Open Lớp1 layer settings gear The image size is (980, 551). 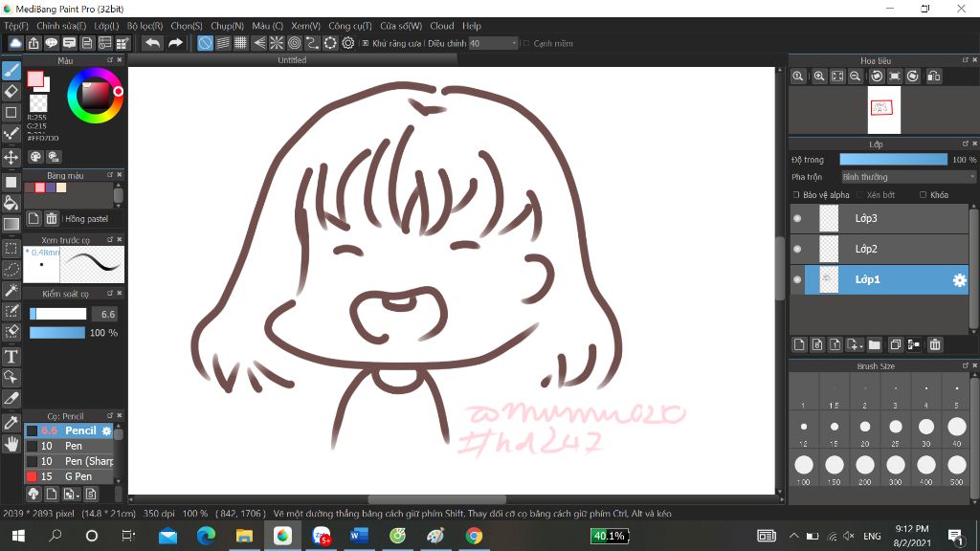click(959, 280)
